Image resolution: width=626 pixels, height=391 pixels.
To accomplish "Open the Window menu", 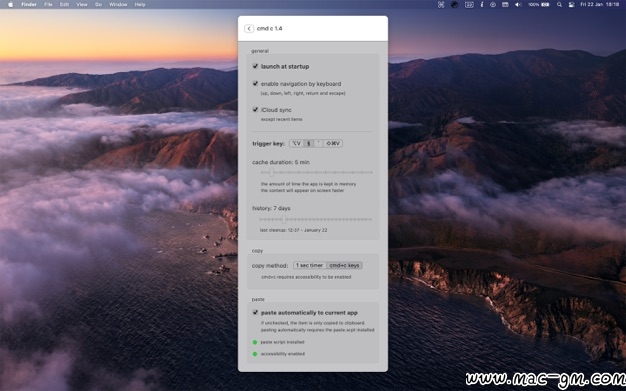I will 118,4.
